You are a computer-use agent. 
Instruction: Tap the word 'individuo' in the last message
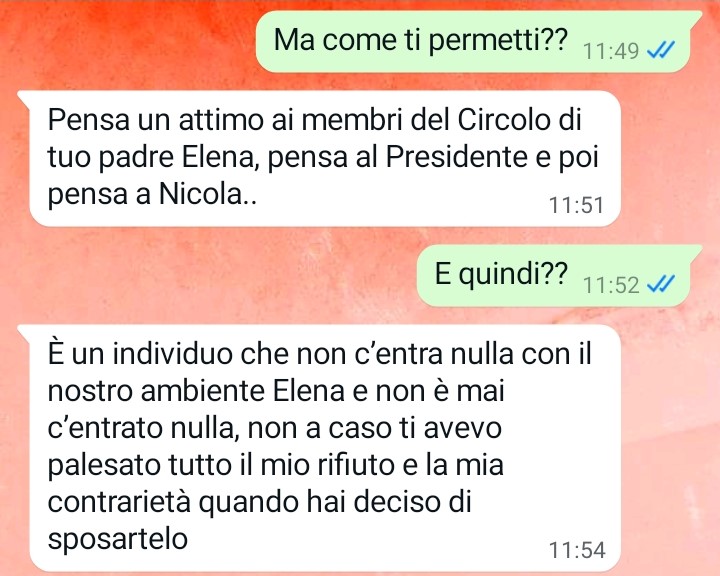pyautogui.click(x=173, y=354)
